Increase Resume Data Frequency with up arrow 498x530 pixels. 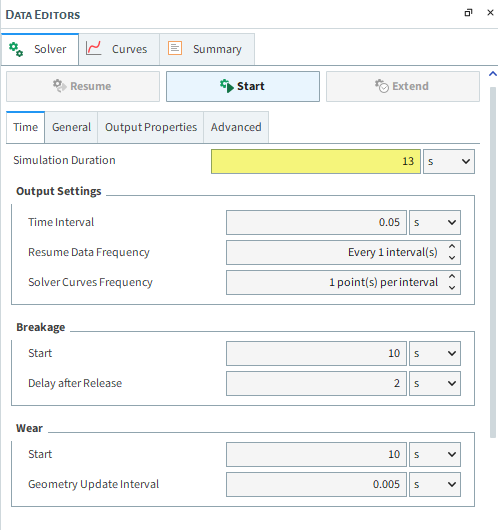click(452, 246)
